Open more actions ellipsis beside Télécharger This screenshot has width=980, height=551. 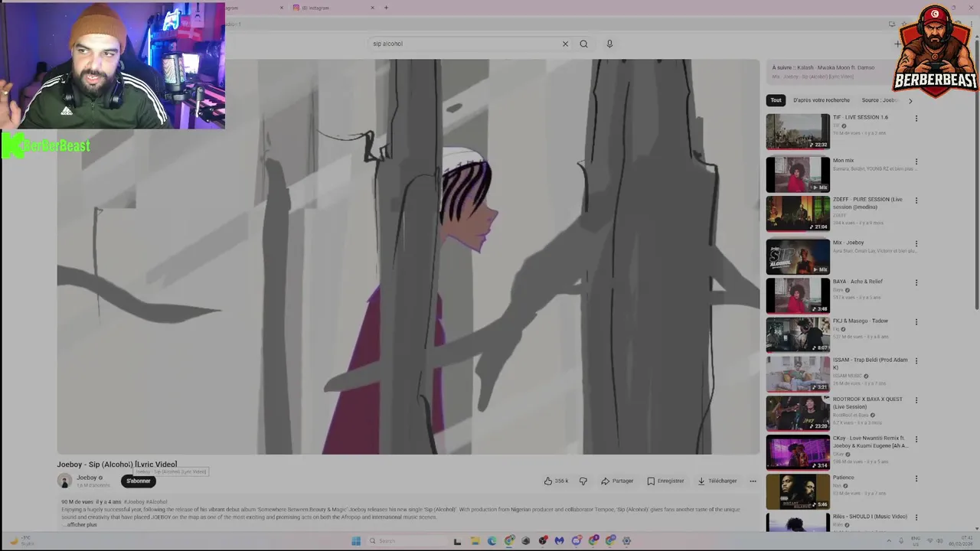[753, 481]
